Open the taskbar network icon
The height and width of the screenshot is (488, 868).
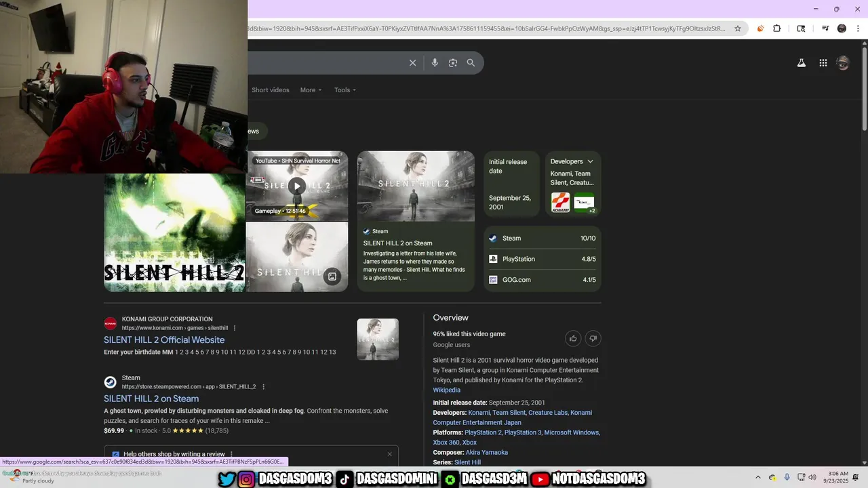(801, 477)
